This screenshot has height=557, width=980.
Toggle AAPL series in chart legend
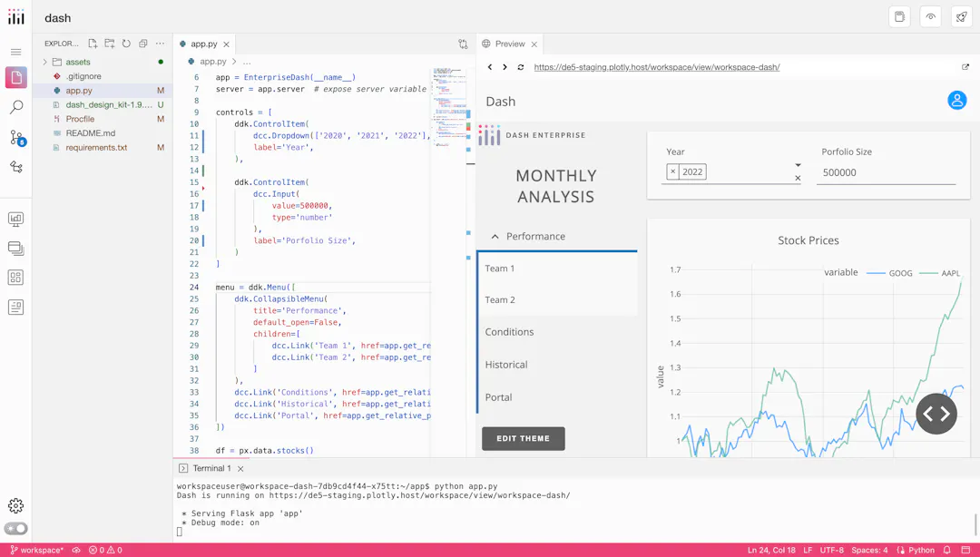[940, 273]
